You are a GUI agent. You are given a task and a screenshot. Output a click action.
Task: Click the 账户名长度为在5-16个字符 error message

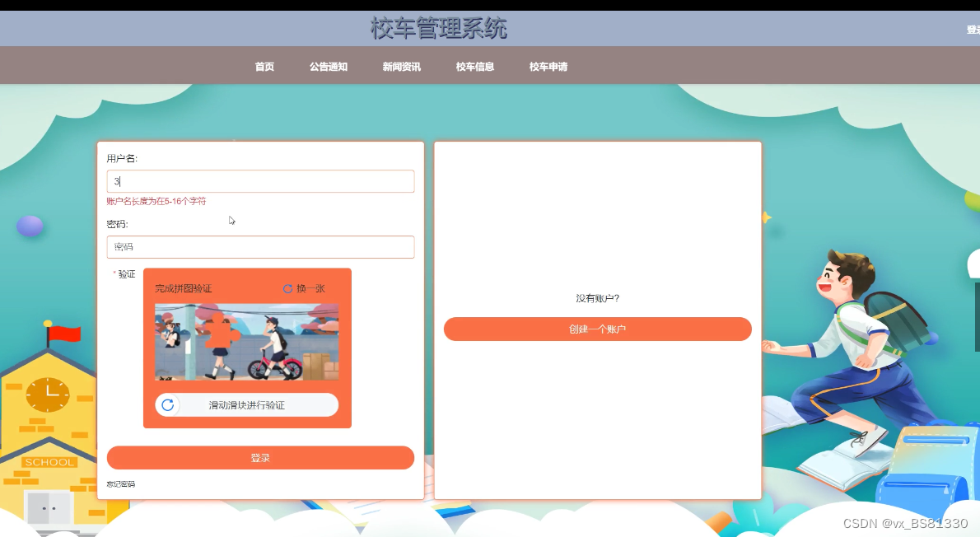[x=156, y=201]
